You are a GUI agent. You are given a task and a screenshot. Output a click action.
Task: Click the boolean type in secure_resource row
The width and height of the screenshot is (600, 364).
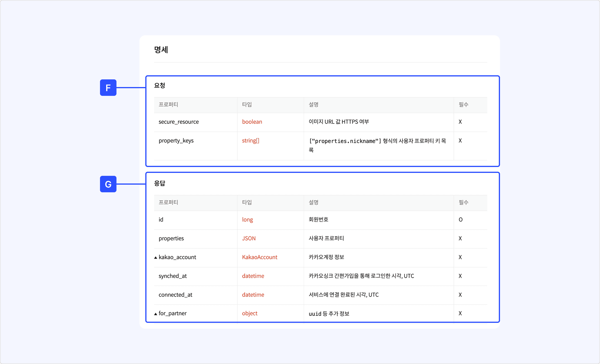coord(252,122)
